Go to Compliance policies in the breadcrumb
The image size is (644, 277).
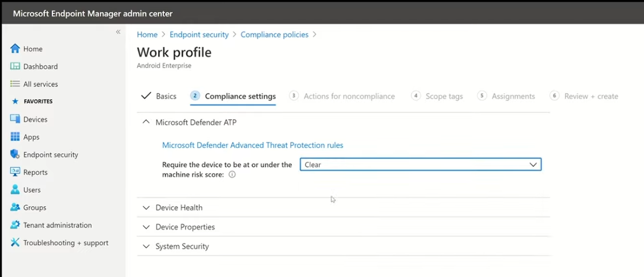point(274,34)
